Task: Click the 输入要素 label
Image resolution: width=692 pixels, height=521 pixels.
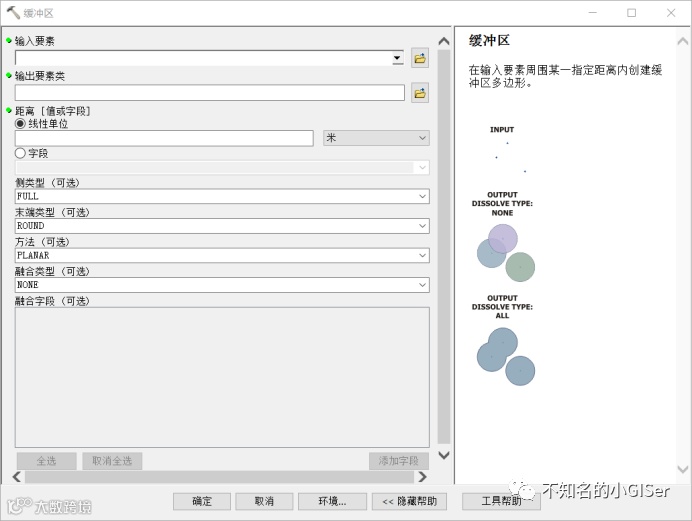Action: pos(34,41)
